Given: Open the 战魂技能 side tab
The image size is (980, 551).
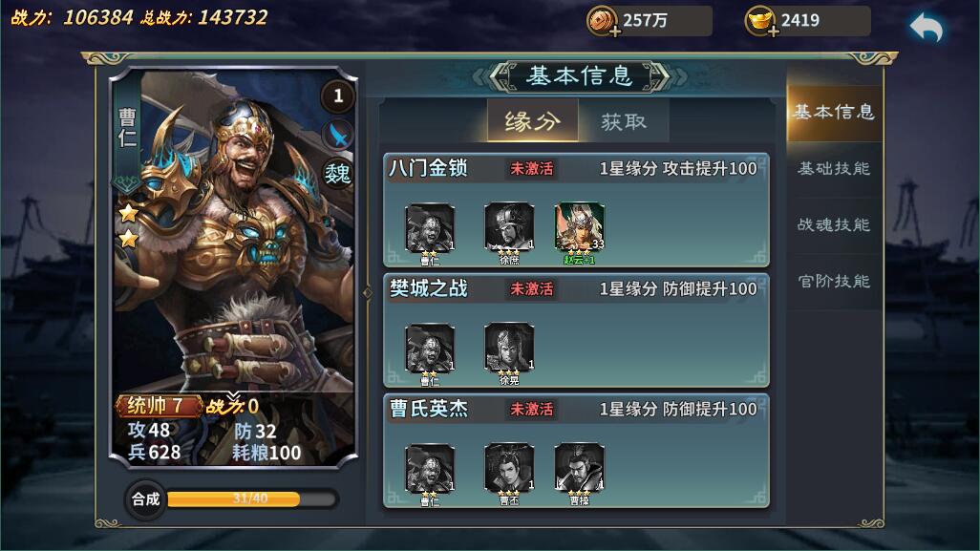Looking at the screenshot, I should click(834, 225).
